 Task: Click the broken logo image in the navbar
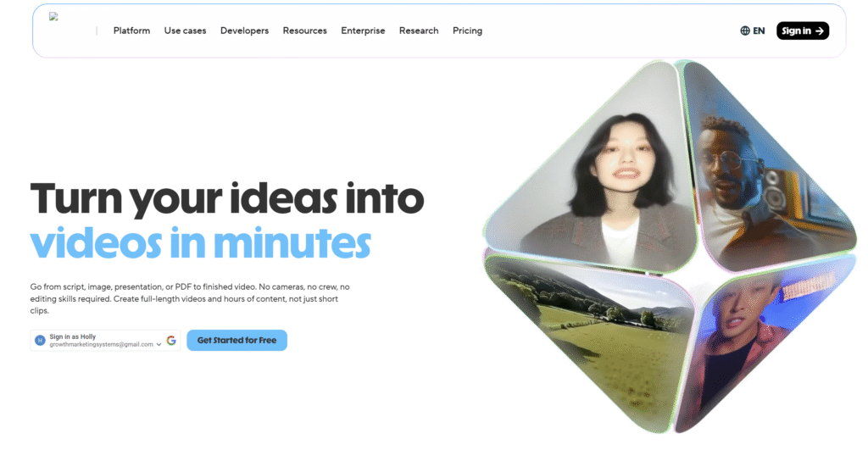[x=53, y=17]
